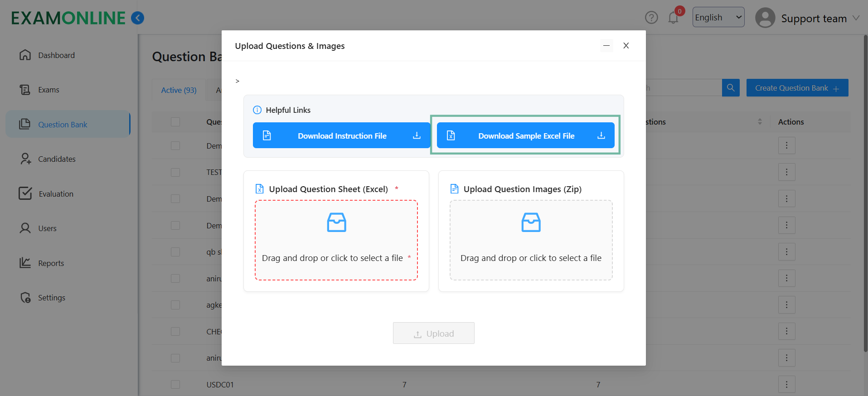Open three-dot actions menu for first row
This screenshot has width=868, height=396.
tap(786, 146)
